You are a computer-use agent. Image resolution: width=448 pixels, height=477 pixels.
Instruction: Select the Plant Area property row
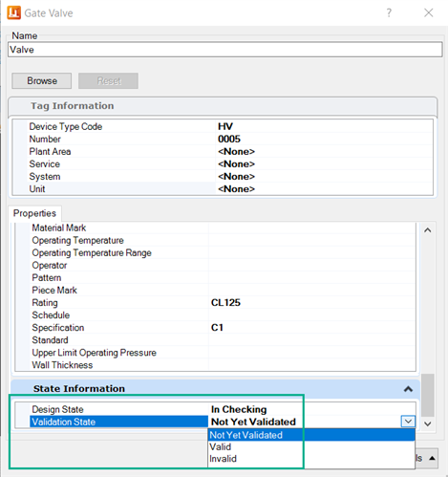223,151
